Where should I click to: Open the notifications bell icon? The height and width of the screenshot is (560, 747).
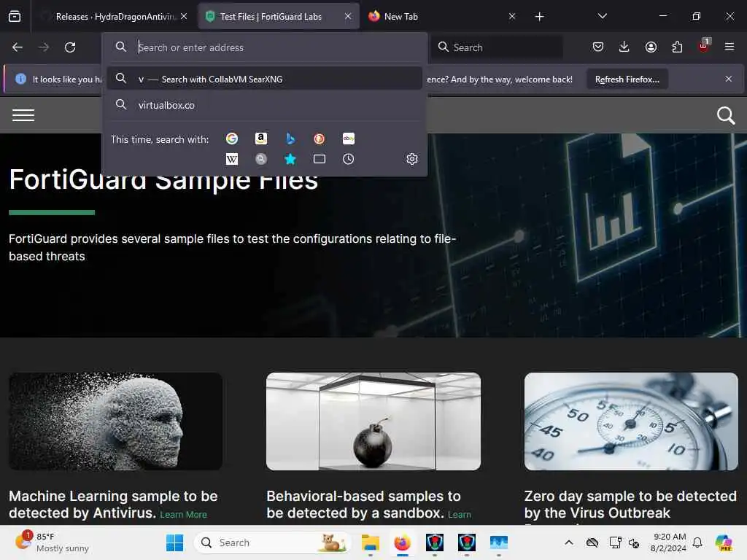point(697,542)
